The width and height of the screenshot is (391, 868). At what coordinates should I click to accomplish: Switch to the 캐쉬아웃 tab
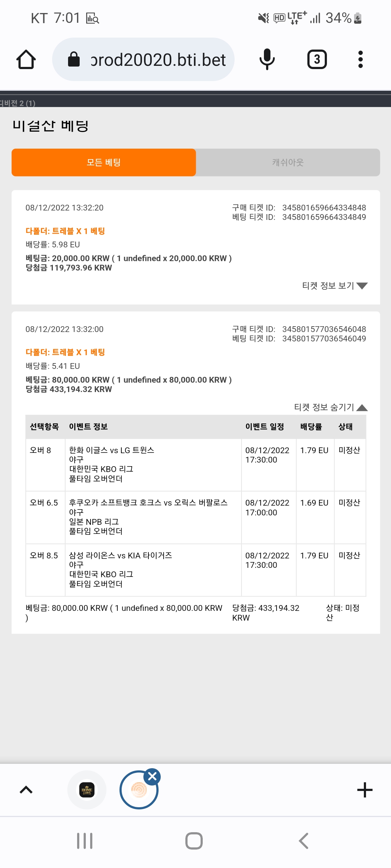pyautogui.click(x=288, y=162)
